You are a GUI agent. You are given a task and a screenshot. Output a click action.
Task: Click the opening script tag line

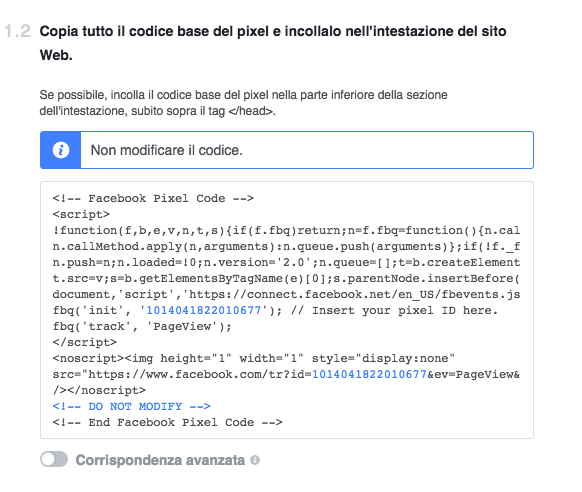81,214
